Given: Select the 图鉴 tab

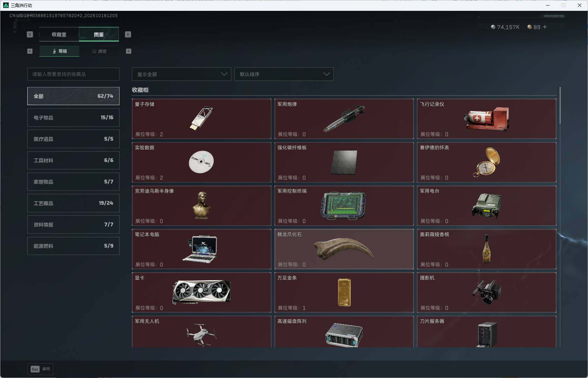Looking at the screenshot, I should pos(99,34).
